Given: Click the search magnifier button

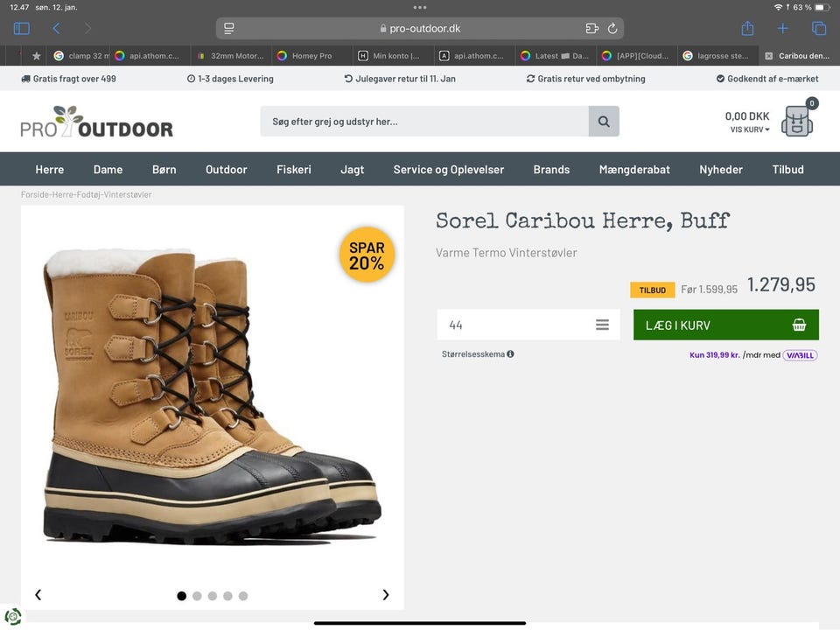Looking at the screenshot, I should click(604, 122).
